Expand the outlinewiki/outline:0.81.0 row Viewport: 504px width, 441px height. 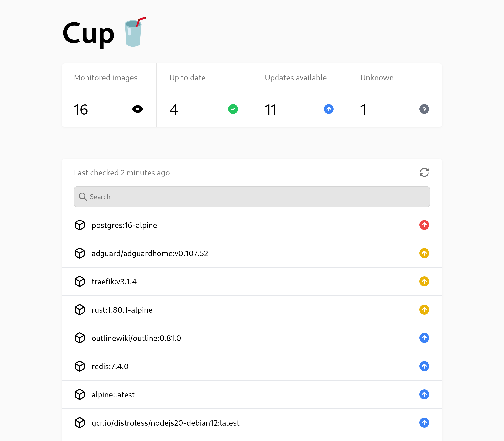point(136,338)
